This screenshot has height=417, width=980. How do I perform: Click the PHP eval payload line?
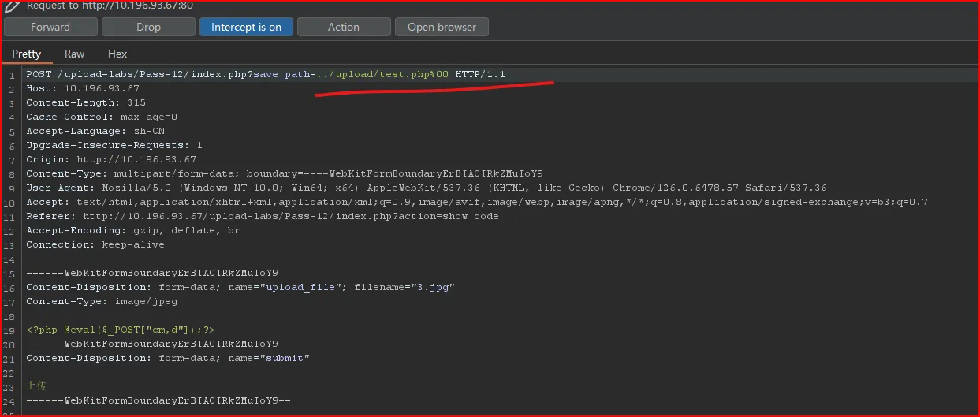coord(121,330)
